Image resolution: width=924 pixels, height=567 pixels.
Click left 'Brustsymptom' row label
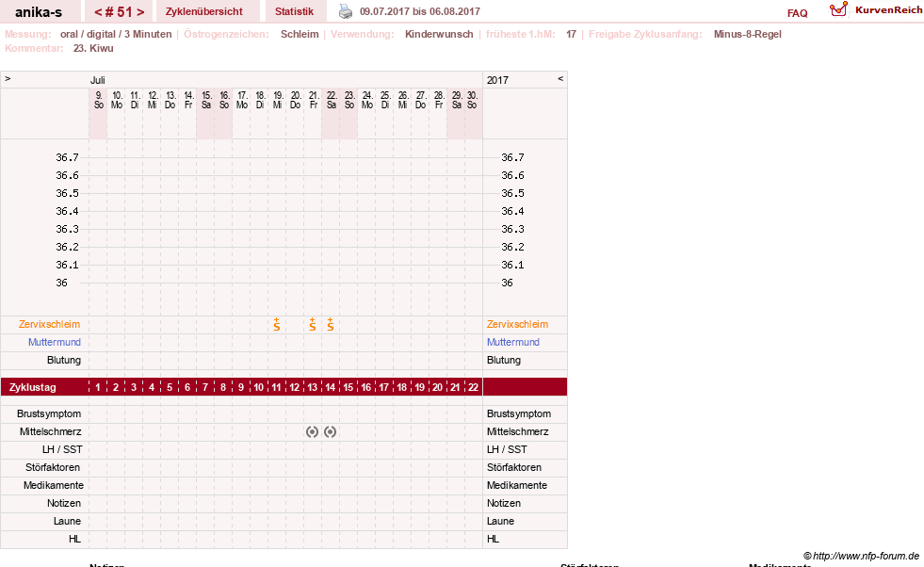pos(49,413)
